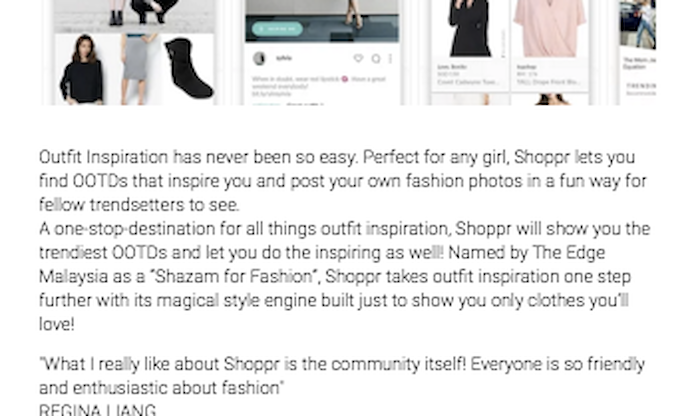Screen dimensions: 700x416
Task: Click the round profile avatar on the post
Action: [x=259, y=58]
